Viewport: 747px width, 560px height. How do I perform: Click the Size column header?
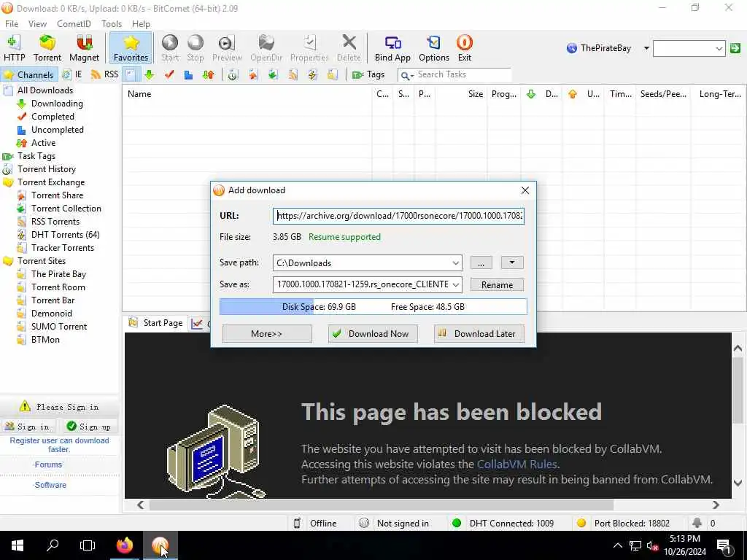(x=460, y=94)
